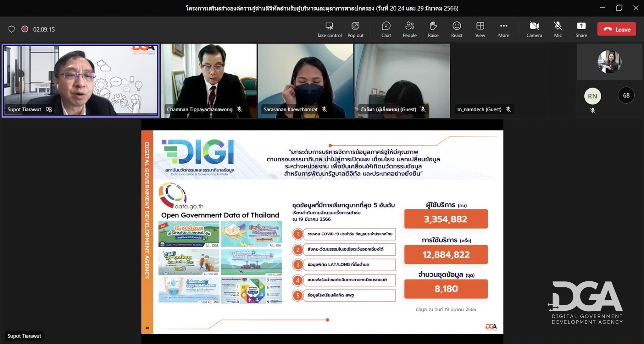
Task: Open the Share content tray
Action: coord(581,30)
